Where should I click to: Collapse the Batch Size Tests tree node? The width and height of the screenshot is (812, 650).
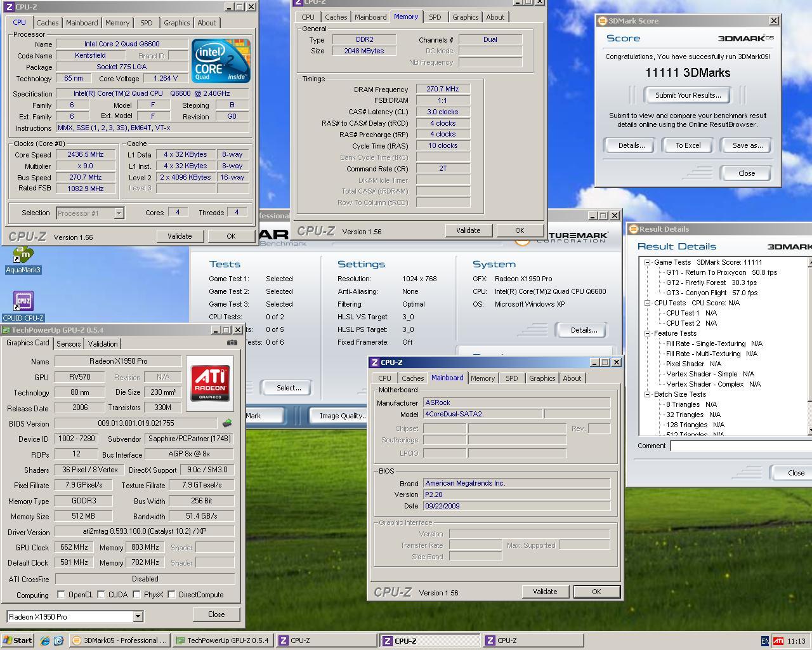point(647,394)
